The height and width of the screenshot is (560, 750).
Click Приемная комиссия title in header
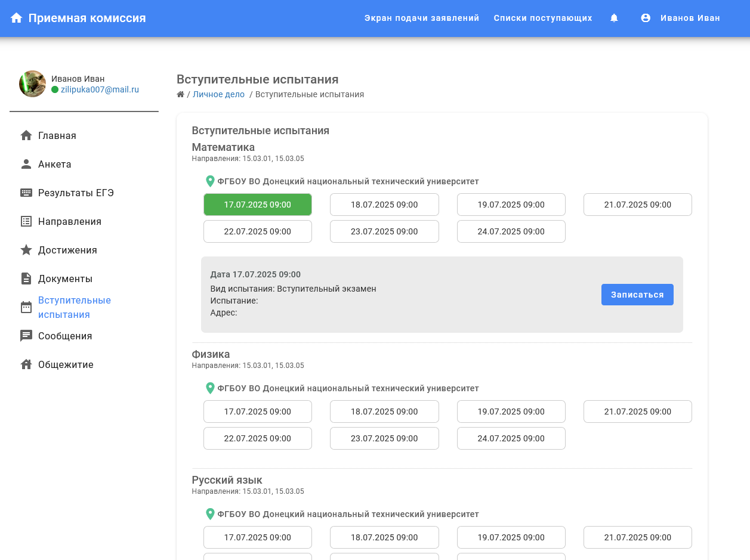point(87,18)
